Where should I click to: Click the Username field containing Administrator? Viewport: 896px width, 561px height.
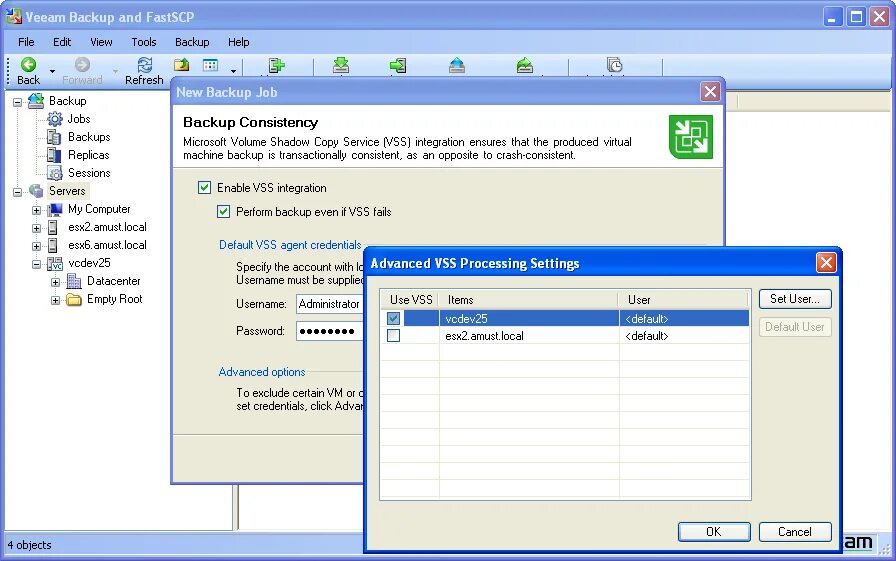click(329, 304)
